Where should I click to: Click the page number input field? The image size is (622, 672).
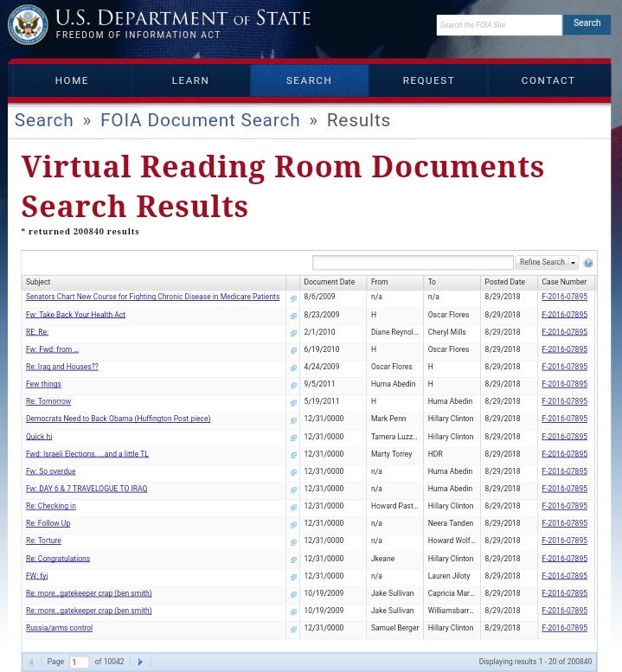[x=79, y=662]
